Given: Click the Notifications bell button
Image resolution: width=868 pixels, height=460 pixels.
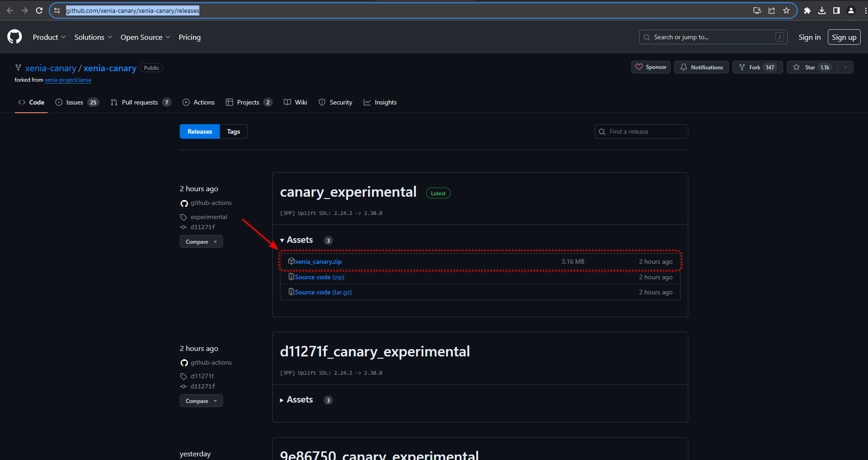Looking at the screenshot, I should click(702, 67).
